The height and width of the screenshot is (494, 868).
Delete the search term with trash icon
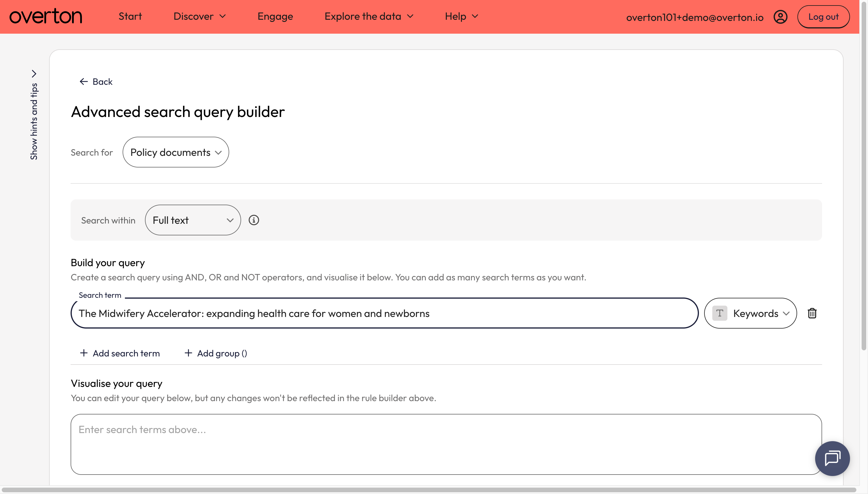pos(812,313)
